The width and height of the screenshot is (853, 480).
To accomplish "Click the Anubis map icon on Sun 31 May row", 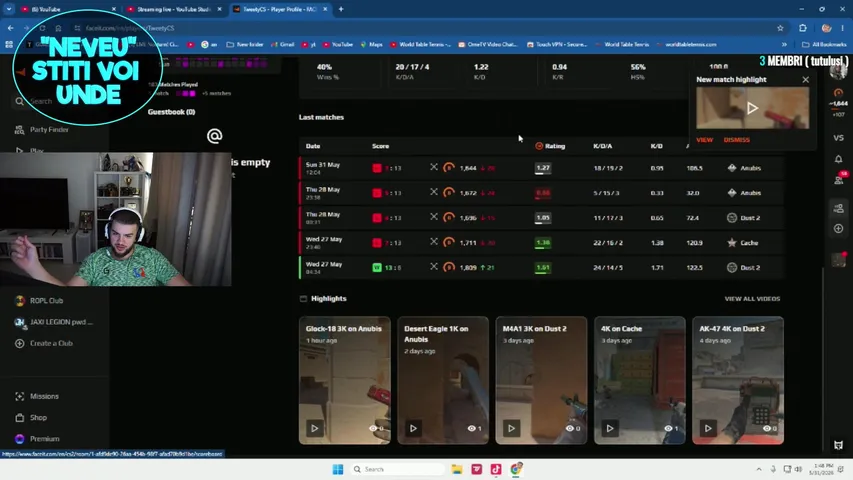I will coord(732,168).
